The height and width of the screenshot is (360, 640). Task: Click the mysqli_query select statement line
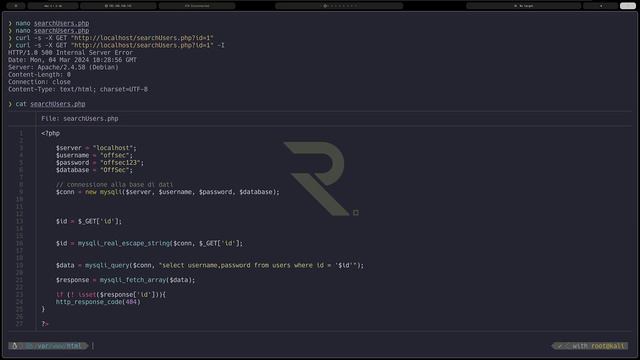pos(210,265)
